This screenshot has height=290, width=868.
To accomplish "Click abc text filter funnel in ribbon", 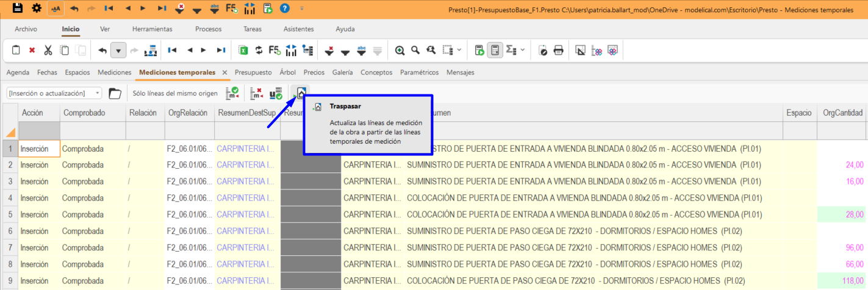I will [x=361, y=51].
